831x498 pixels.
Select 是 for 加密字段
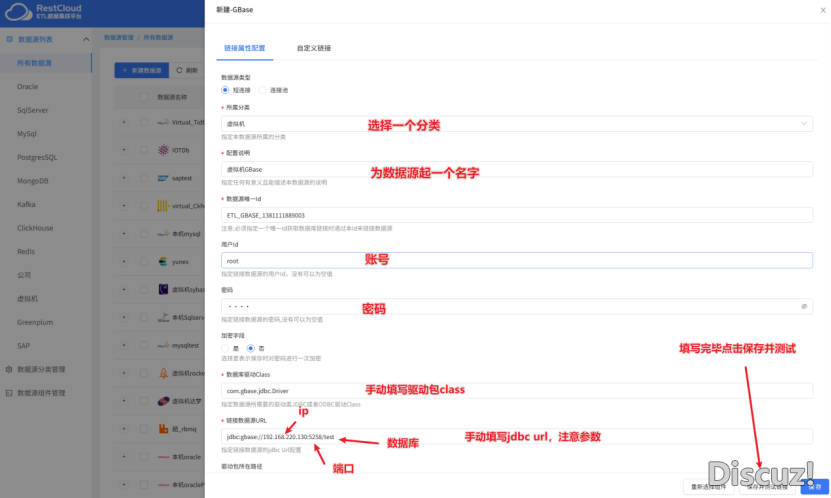[x=225, y=348]
